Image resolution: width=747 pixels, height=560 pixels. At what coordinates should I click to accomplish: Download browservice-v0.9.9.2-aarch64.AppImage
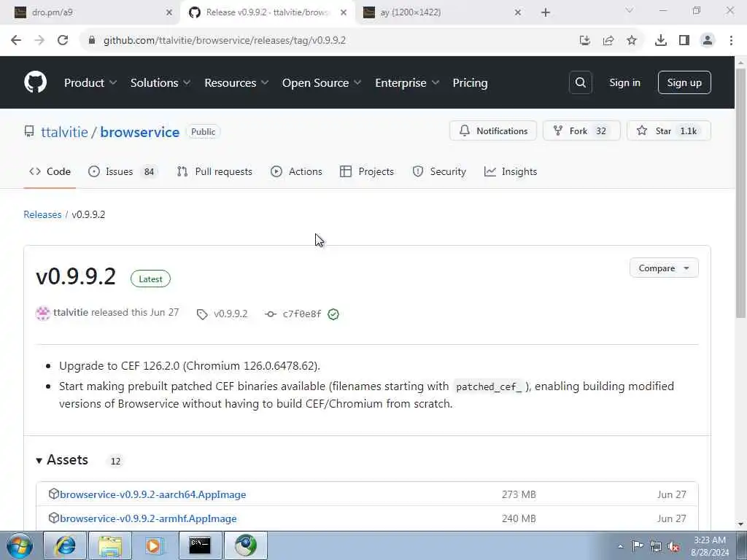pyautogui.click(x=153, y=494)
